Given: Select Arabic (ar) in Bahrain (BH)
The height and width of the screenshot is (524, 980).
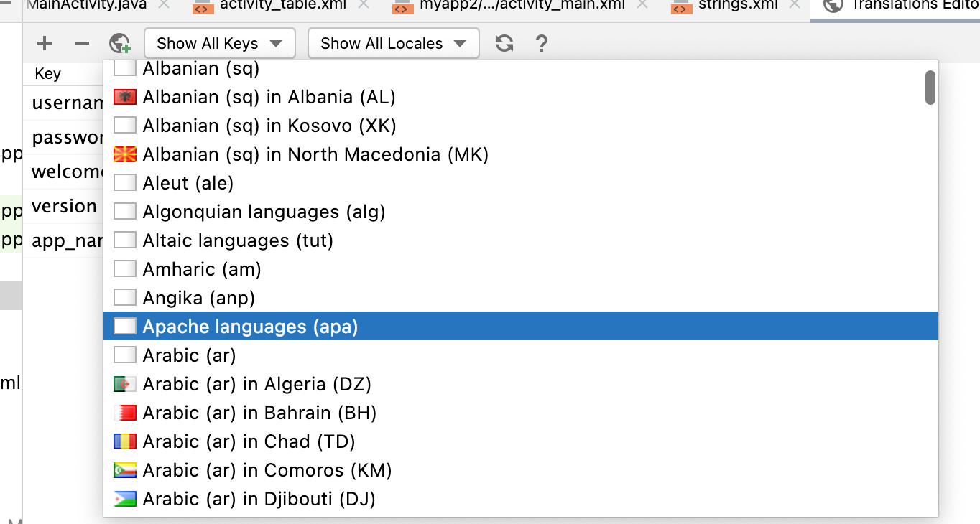Looking at the screenshot, I should coord(521,413).
